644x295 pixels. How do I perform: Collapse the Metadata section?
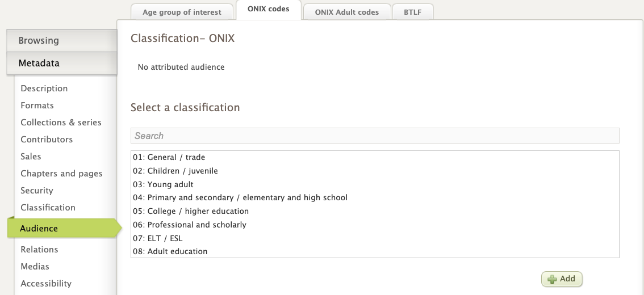(x=61, y=63)
